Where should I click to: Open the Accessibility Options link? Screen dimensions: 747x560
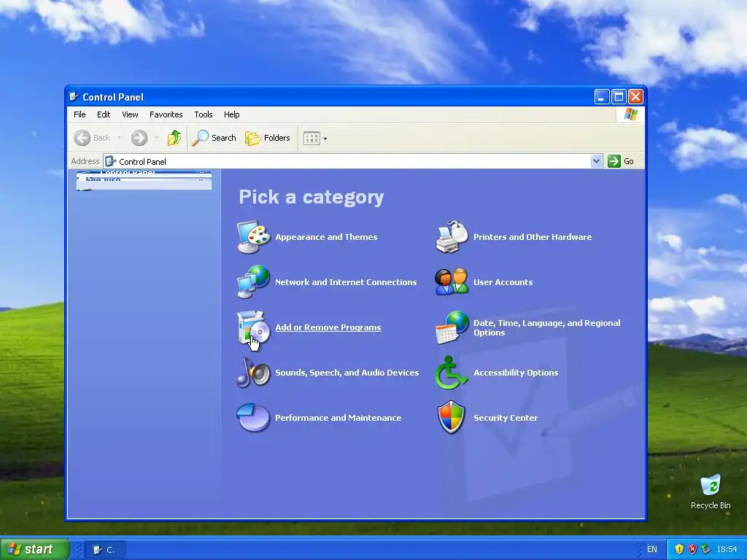pos(516,373)
